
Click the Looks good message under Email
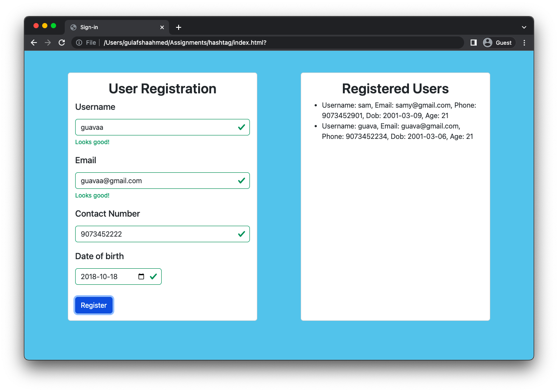tap(92, 195)
